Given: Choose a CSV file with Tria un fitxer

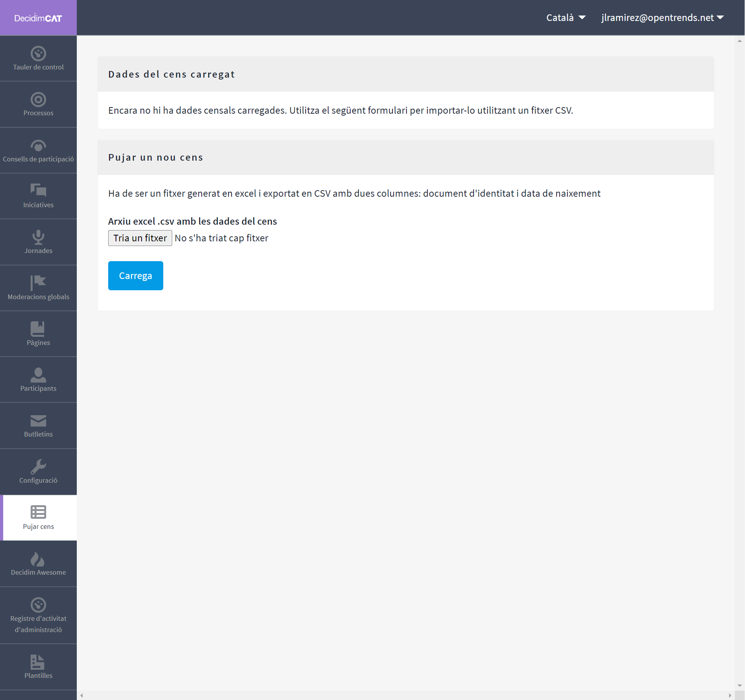Looking at the screenshot, I should point(140,238).
